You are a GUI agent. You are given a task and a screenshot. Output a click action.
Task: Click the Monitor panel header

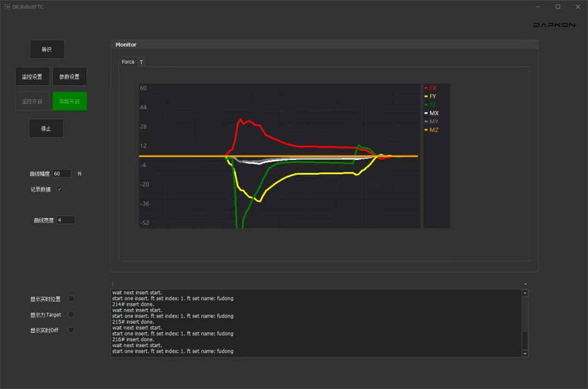click(x=324, y=45)
